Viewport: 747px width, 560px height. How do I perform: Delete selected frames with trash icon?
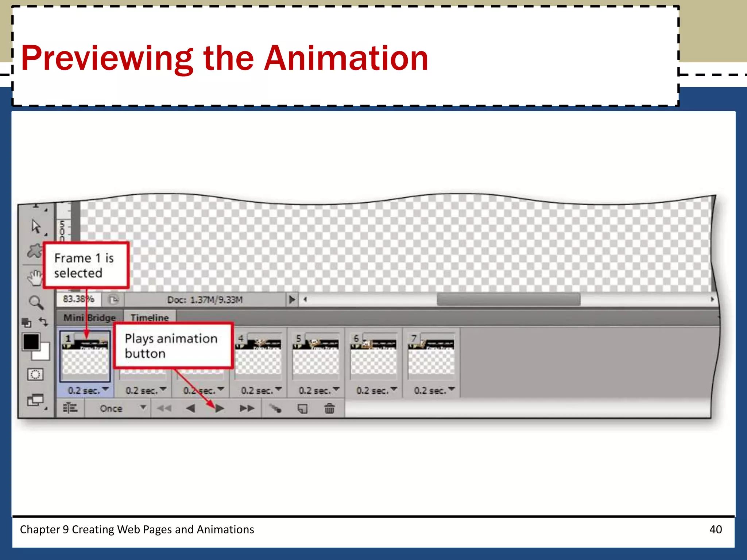329,408
